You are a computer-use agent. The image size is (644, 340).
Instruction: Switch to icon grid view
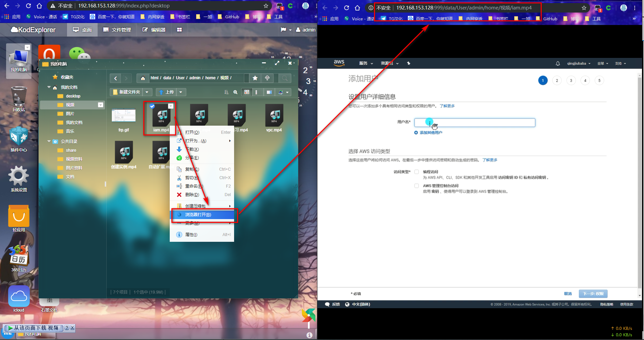[247, 92]
